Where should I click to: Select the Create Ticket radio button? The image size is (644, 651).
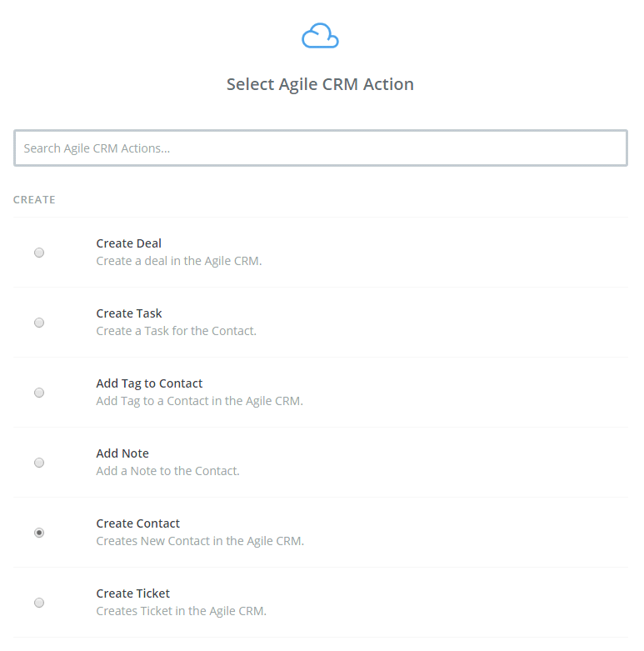pos(39,603)
